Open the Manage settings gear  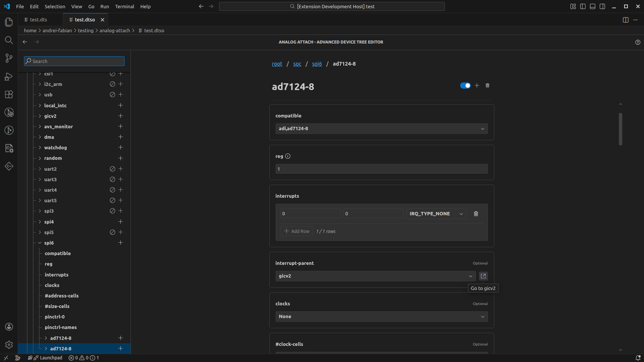(9, 345)
